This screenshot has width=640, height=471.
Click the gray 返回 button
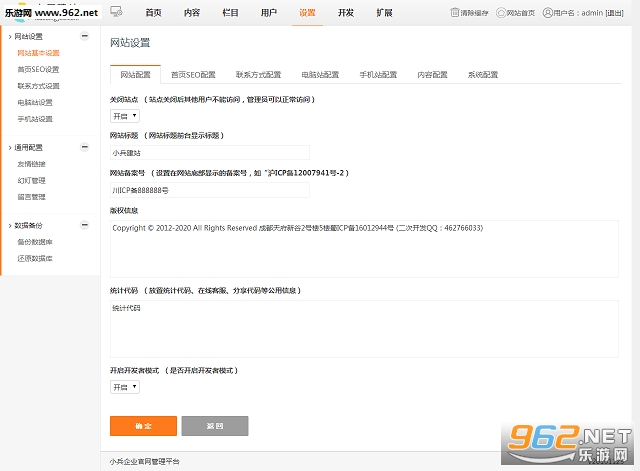click(x=215, y=426)
